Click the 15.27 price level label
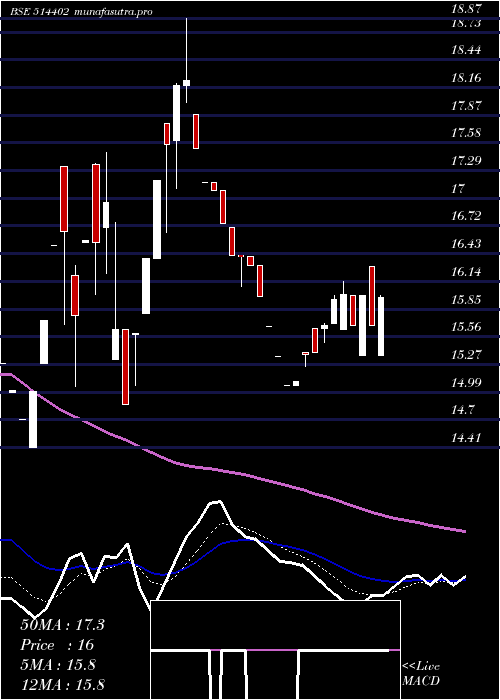 tap(466, 355)
